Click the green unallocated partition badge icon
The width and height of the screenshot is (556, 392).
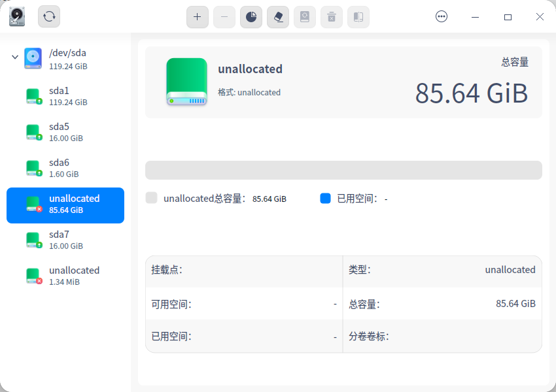(x=188, y=81)
